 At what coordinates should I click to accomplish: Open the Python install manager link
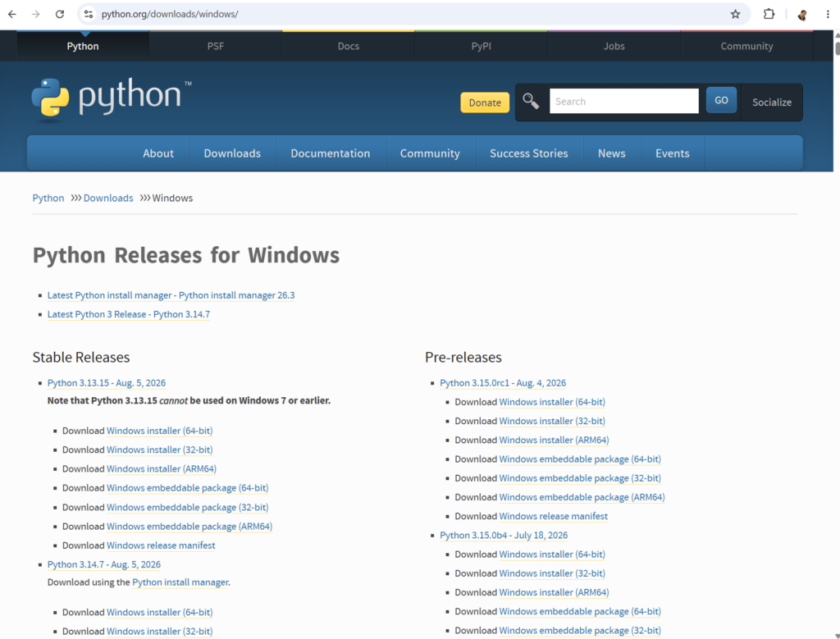point(180,582)
